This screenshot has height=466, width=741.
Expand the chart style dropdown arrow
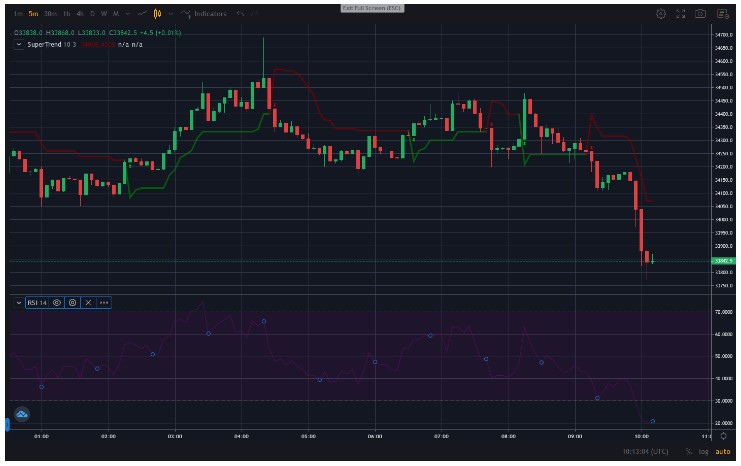tap(171, 14)
